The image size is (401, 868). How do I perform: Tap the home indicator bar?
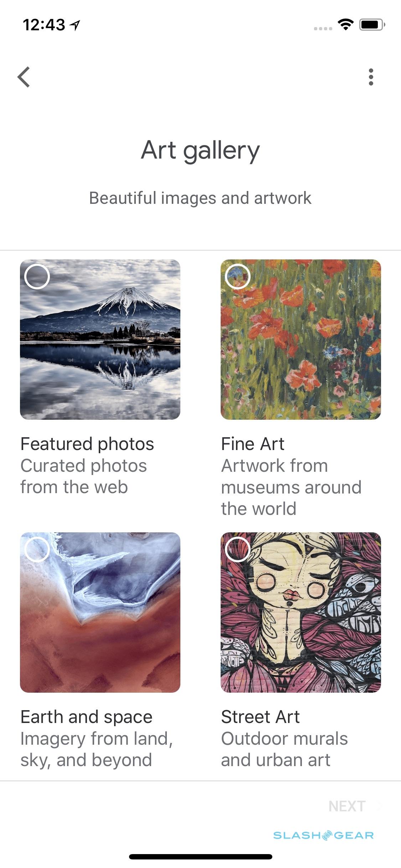click(x=201, y=857)
